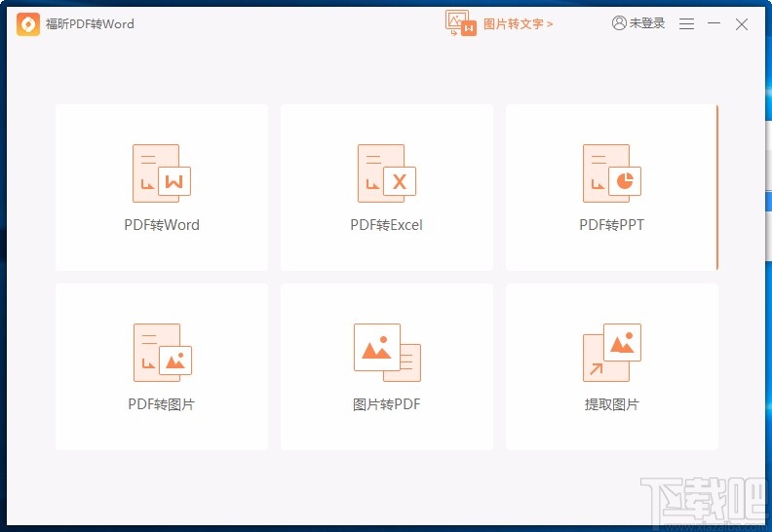Click the 福昕PDF转Word title text
Image resolution: width=772 pixels, height=532 pixels.
tap(90, 24)
